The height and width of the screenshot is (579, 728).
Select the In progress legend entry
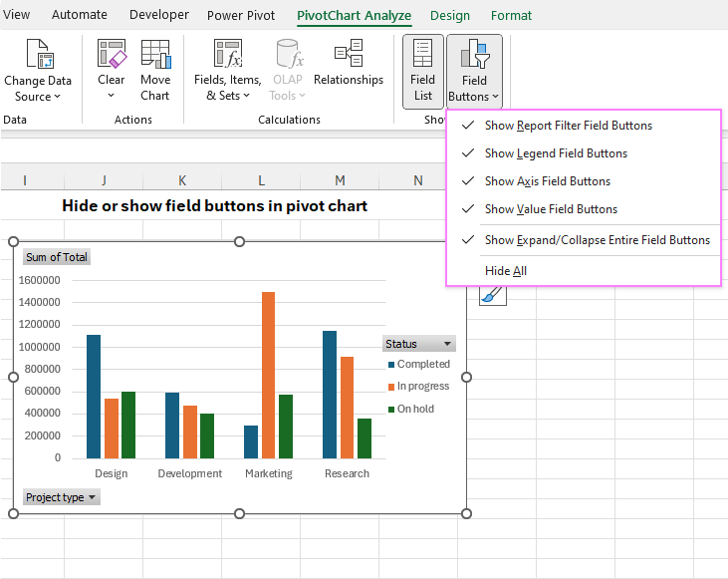(x=419, y=386)
